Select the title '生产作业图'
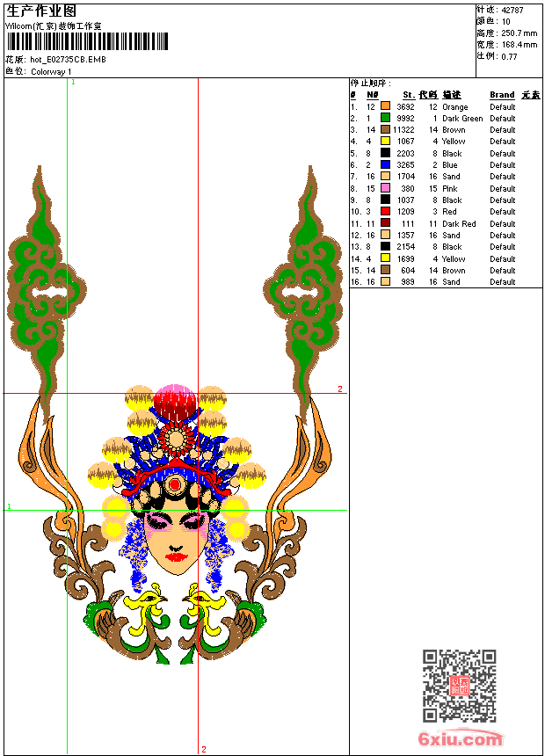 [x=41, y=11]
